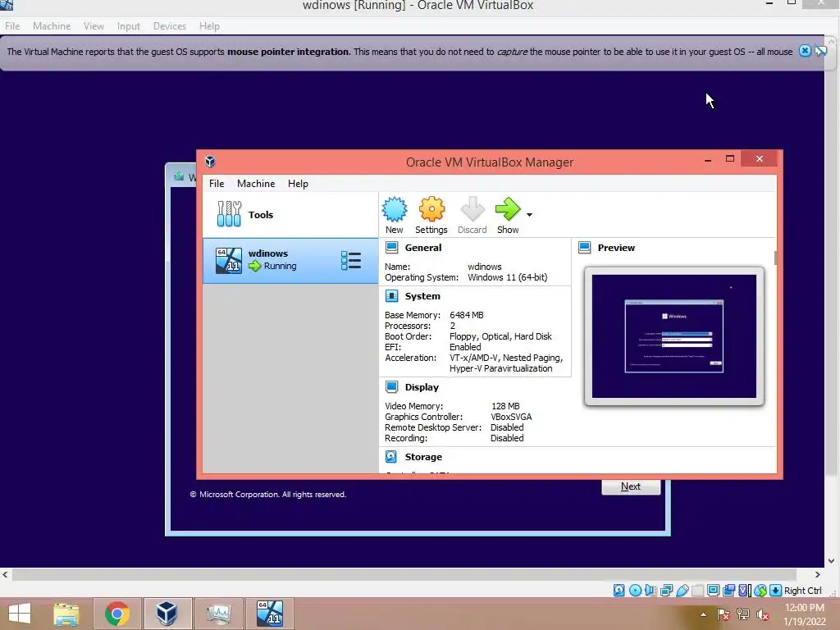Click the General section header
Viewport: 840px width, 630px height.
point(423,248)
